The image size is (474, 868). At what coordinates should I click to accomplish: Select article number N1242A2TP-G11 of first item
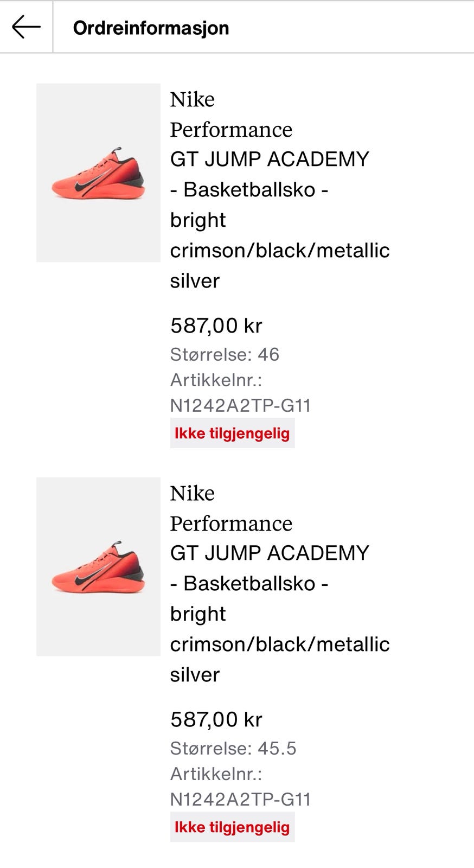pos(240,405)
